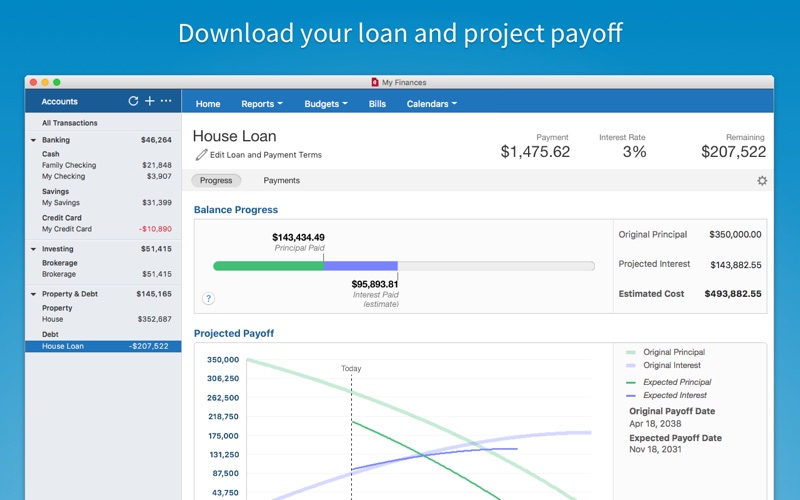Click the help question mark icon
Screen dimensions: 800x500
point(208,298)
